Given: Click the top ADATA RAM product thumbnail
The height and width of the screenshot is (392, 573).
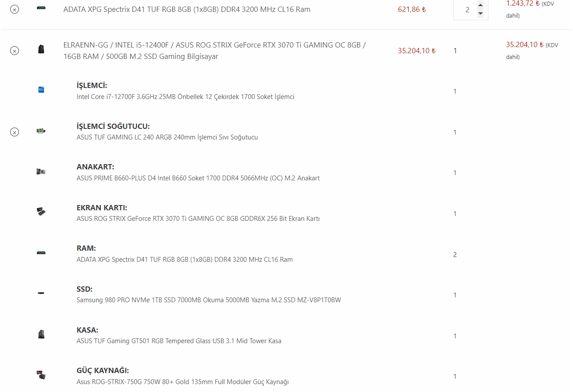Looking at the screenshot, I should tap(41, 8).
